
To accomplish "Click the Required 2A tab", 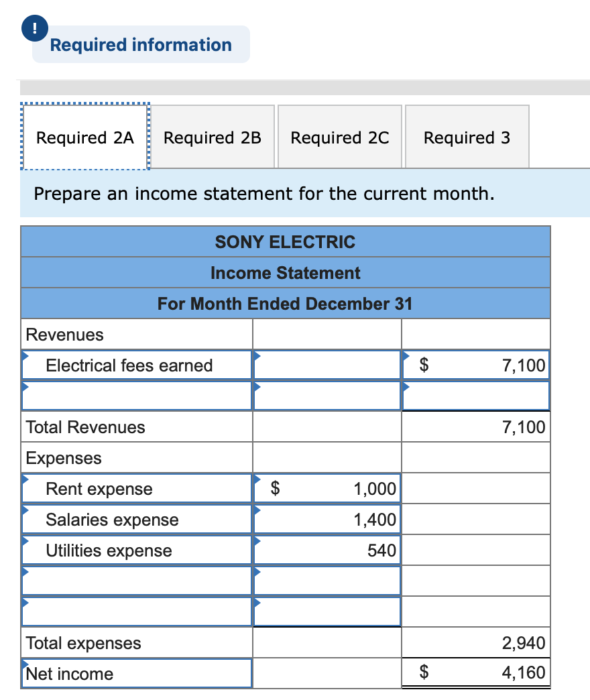I will [85, 137].
